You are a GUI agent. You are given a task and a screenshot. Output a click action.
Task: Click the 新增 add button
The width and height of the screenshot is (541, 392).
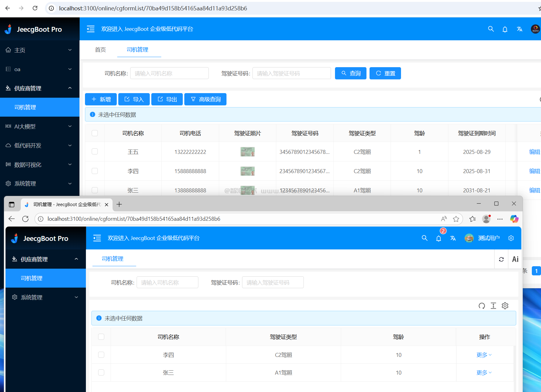(101, 99)
